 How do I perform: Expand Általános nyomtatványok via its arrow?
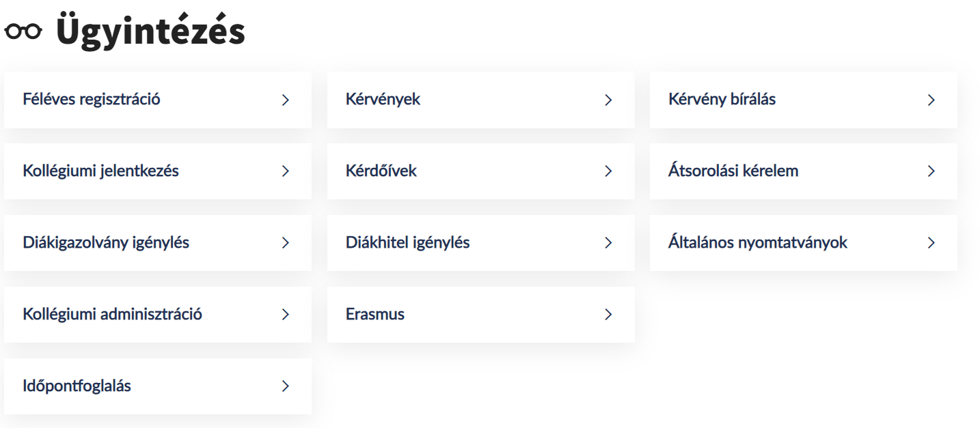(931, 243)
